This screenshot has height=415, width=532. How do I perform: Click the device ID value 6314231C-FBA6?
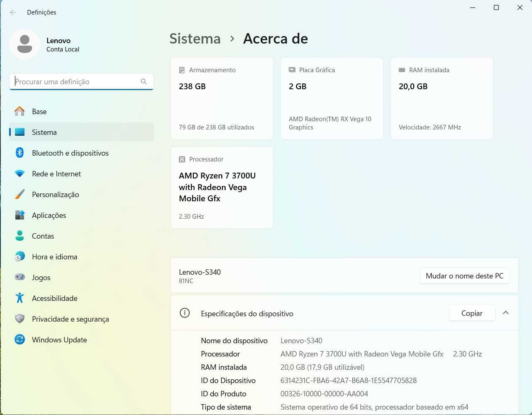349,381
